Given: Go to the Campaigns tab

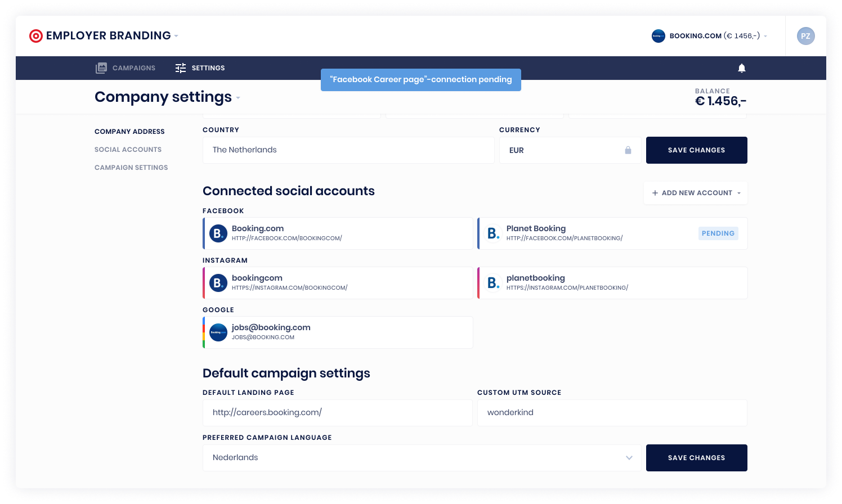Looking at the screenshot, I should [x=126, y=68].
